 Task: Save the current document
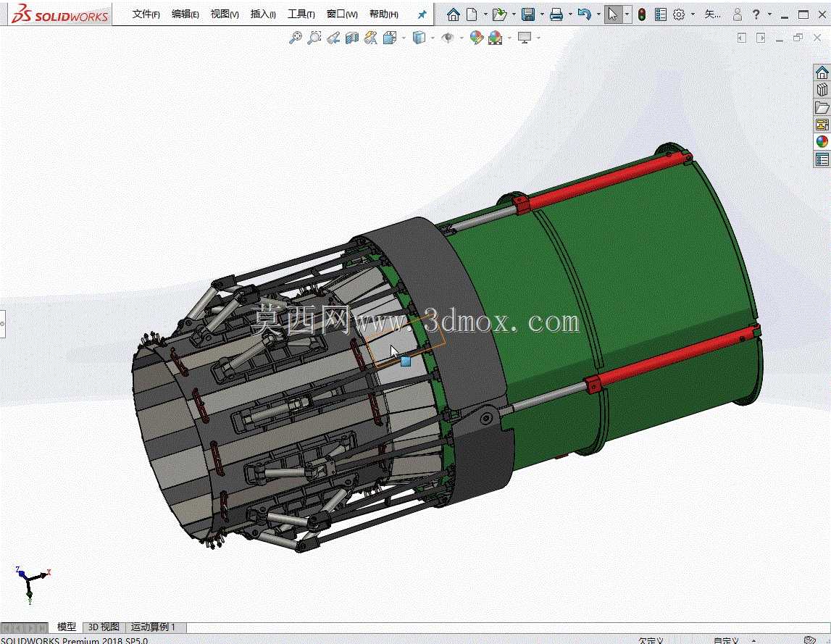point(528,14)
